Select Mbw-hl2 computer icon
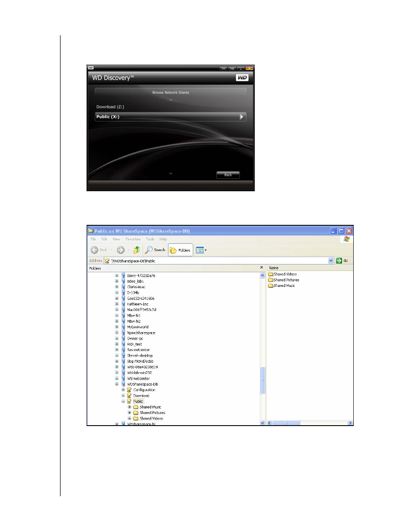The width and height of the screenshot is (411, 532). coord(123,321)
